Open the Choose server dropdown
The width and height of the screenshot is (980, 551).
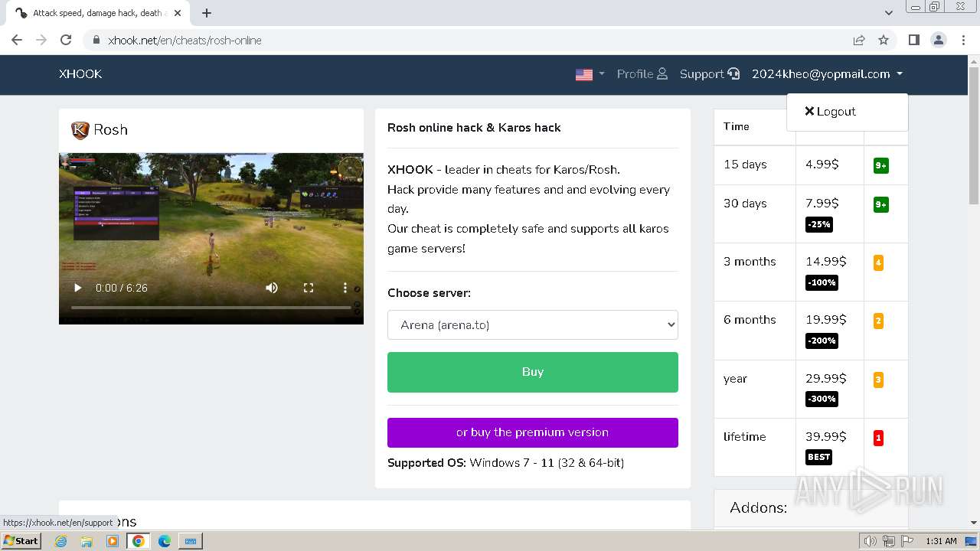tap(533, 324)
